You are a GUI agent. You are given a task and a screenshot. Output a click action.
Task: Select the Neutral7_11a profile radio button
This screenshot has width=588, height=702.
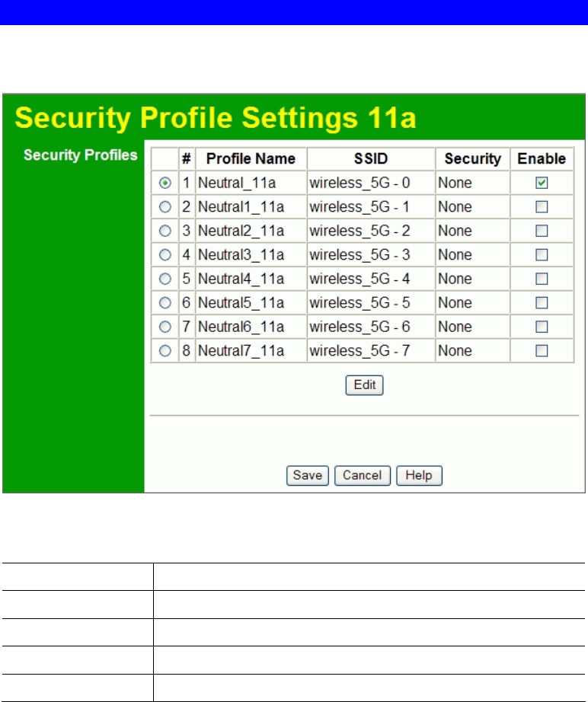coord(165,351)
